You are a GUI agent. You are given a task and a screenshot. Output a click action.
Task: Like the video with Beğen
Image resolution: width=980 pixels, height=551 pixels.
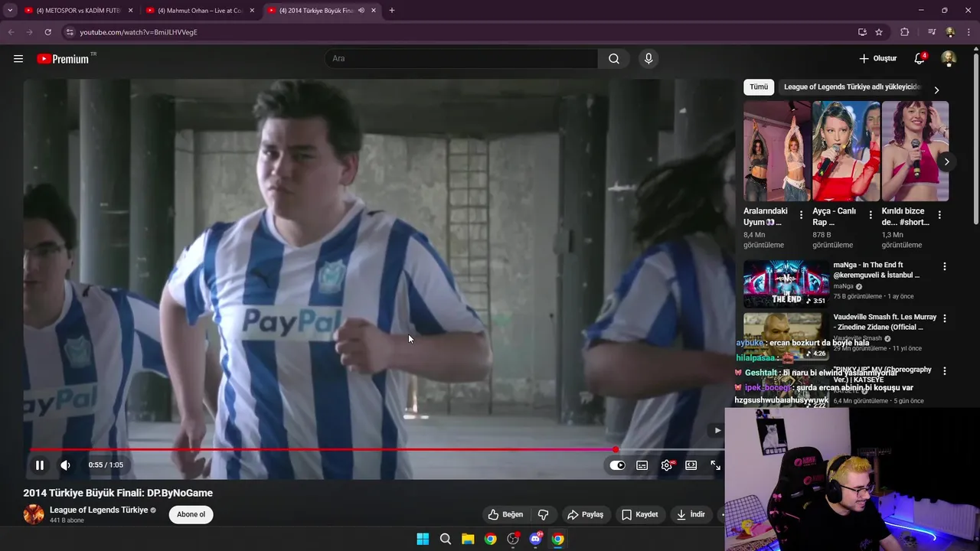click(x=506, y=514)
